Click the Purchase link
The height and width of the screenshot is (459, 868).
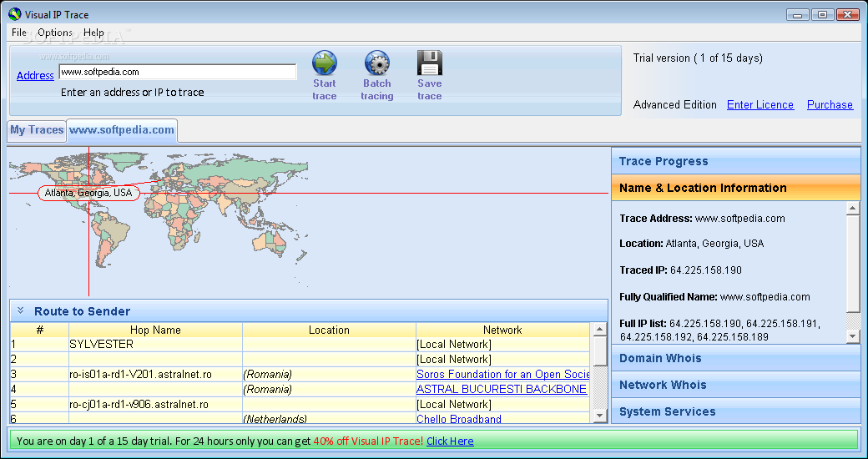(x=830, y=104)
